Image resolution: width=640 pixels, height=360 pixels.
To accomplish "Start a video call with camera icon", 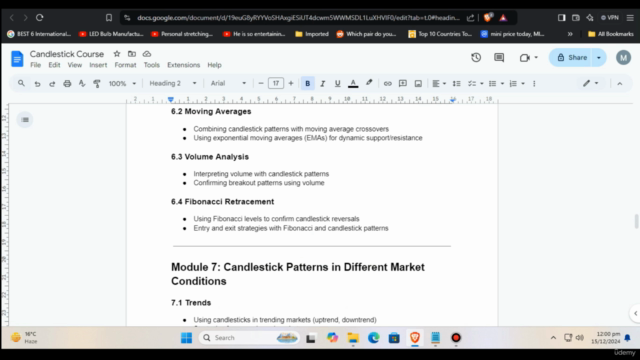I will 524,58.
